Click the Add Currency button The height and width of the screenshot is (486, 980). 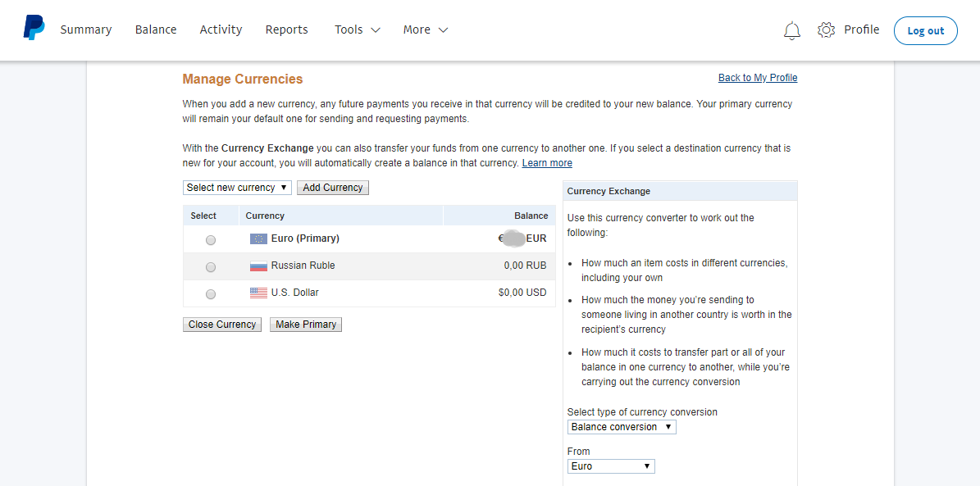333,188
